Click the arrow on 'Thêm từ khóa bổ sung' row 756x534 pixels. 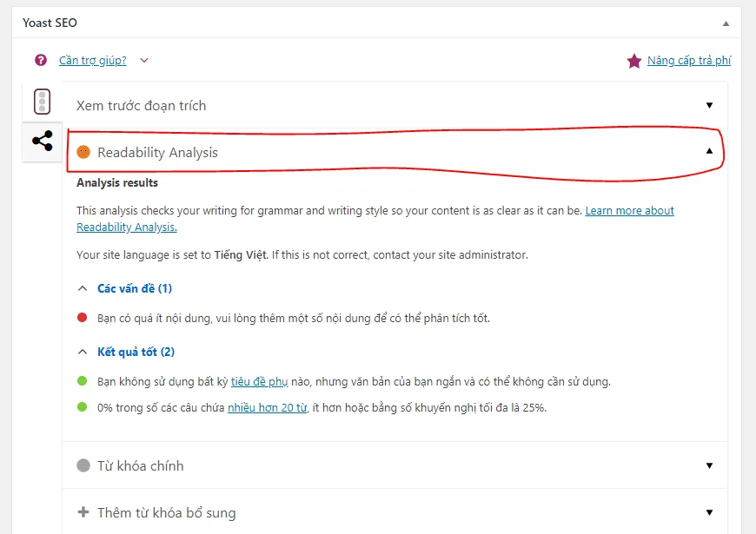(709, 512)
